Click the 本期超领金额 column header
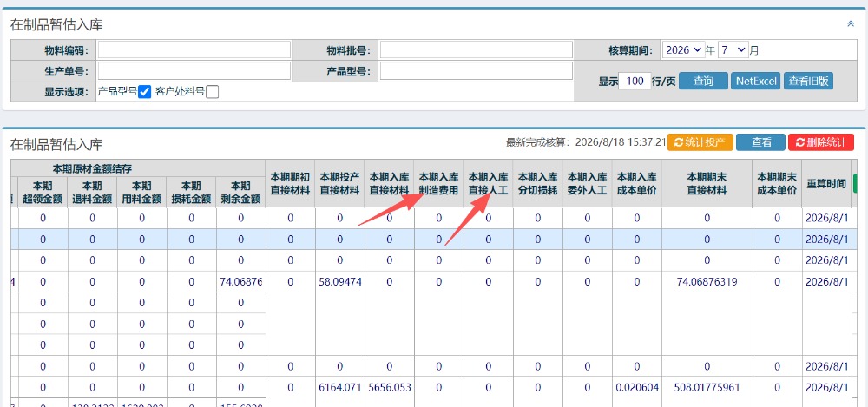 [43, 192]
